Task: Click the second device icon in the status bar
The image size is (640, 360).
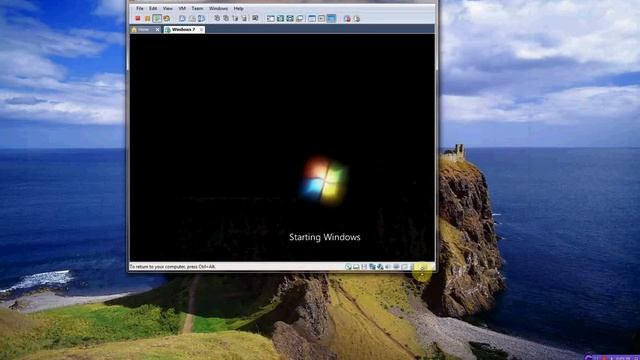Action: 356,267
